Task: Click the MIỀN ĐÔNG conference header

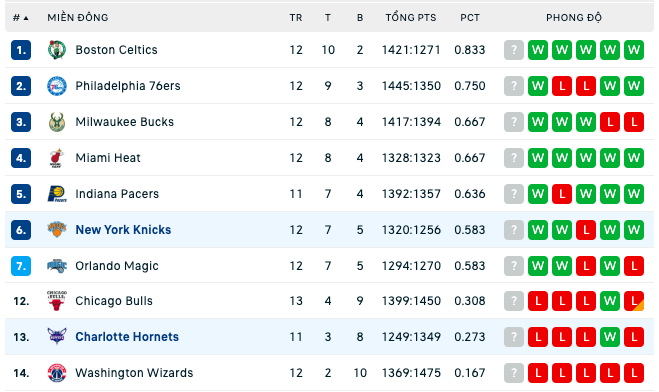Action: pyautogui.click(x=78, y=18)
